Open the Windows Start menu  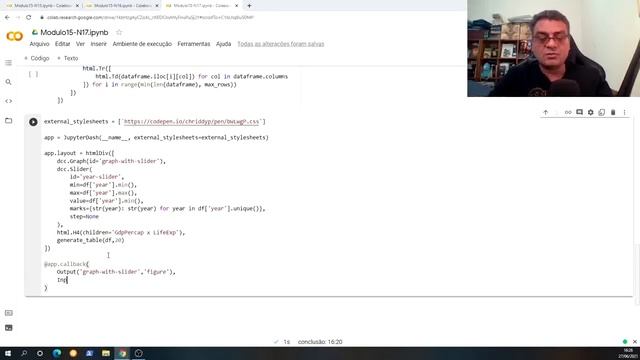pyautogui.click(x=8, y=353)
